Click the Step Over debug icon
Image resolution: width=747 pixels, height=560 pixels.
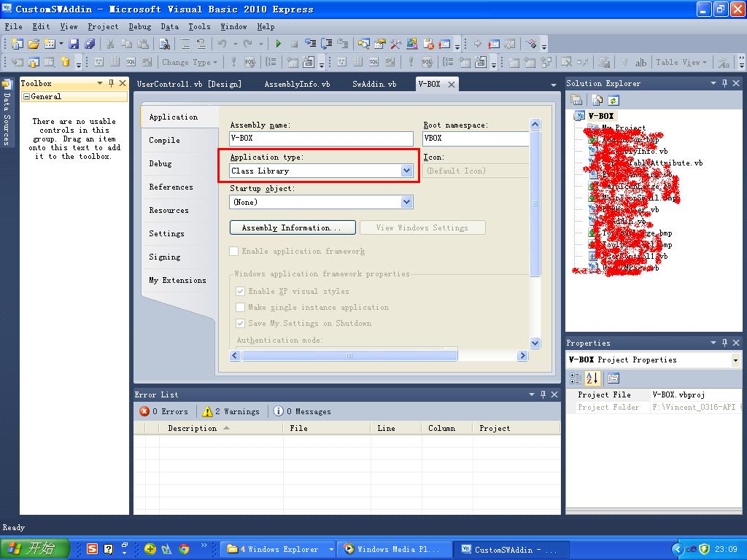tap(327, 44)
